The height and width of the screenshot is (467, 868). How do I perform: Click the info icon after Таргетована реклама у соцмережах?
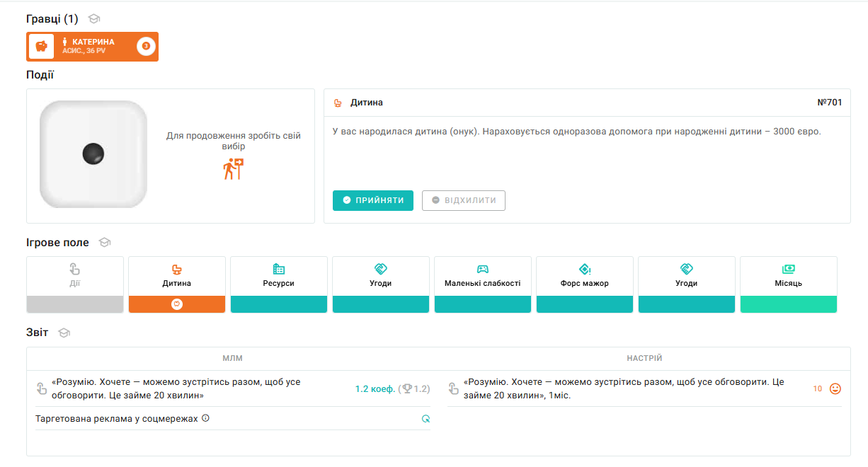206,418
